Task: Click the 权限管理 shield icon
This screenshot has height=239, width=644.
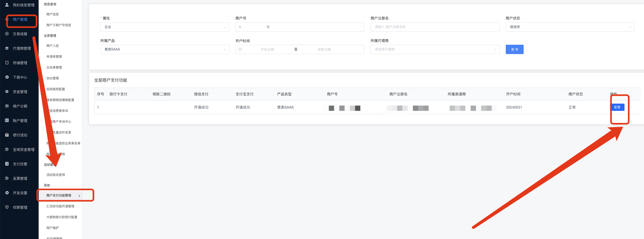Action: coord(7,207)
